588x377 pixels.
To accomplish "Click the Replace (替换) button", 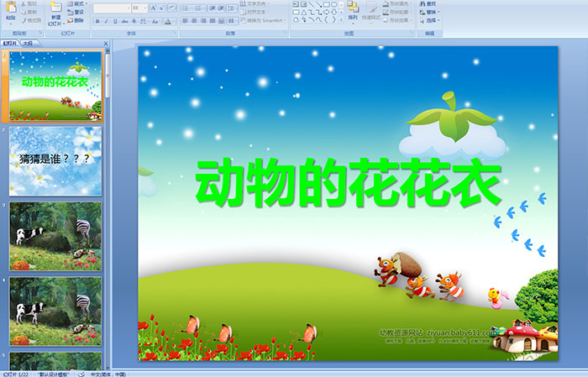I will tap(429, 12).
